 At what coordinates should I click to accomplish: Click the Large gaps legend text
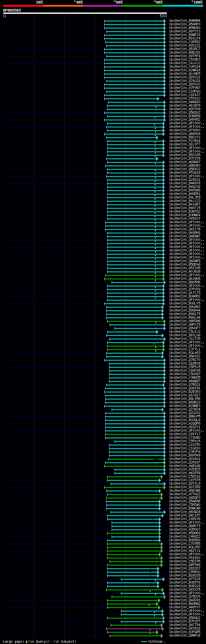pyautogui.click(x=40, y=641)
